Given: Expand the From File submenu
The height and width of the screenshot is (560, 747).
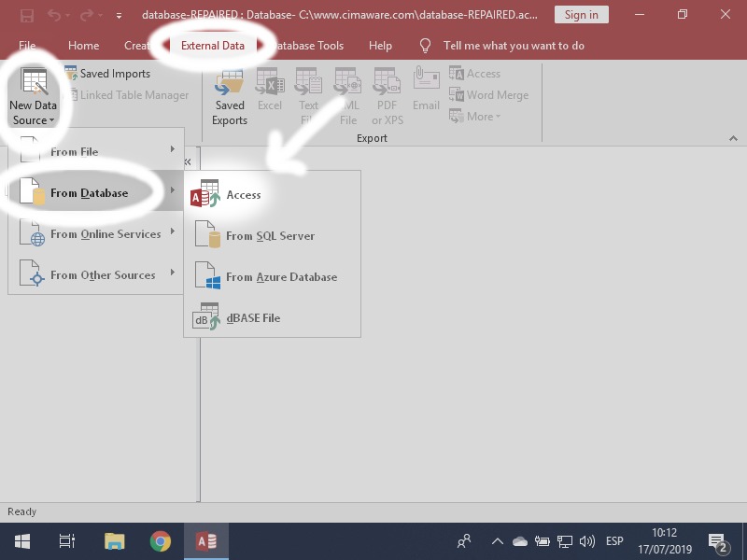Looking at the screenshot, I should (x=96, y=151).
